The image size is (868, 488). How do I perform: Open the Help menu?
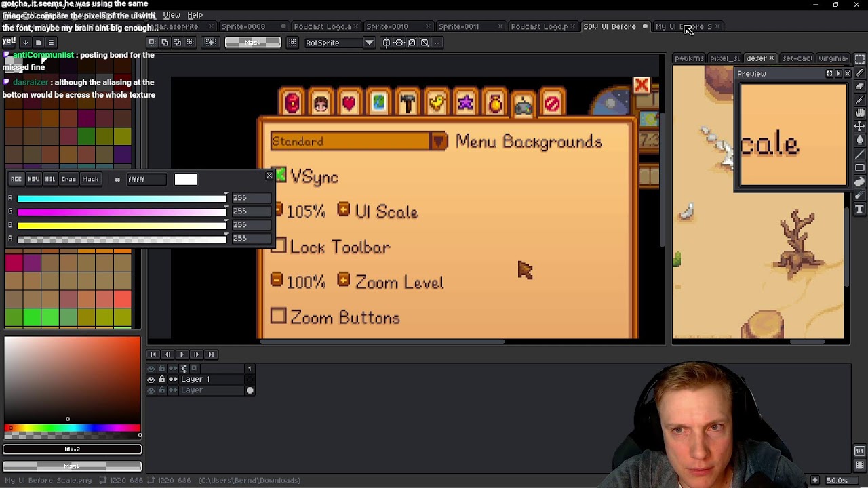coord(195,15)
